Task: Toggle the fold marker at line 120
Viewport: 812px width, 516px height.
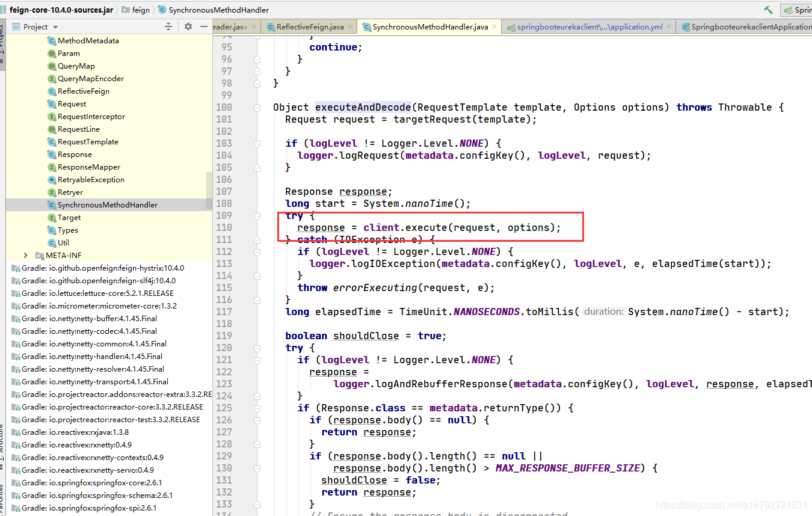Action: [x=257, y=348]
